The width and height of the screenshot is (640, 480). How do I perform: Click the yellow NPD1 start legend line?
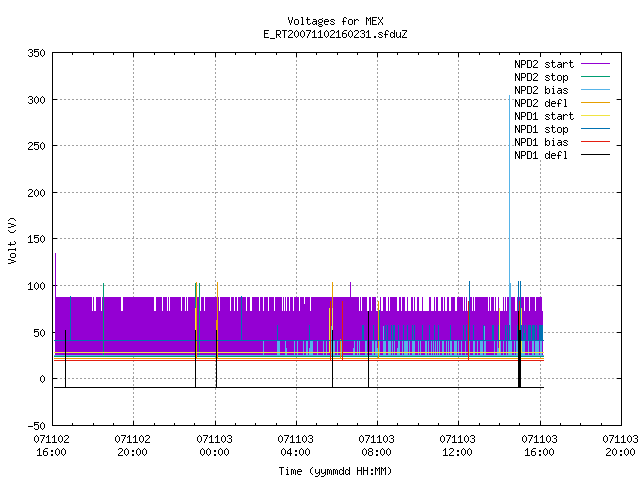point(595,116)
